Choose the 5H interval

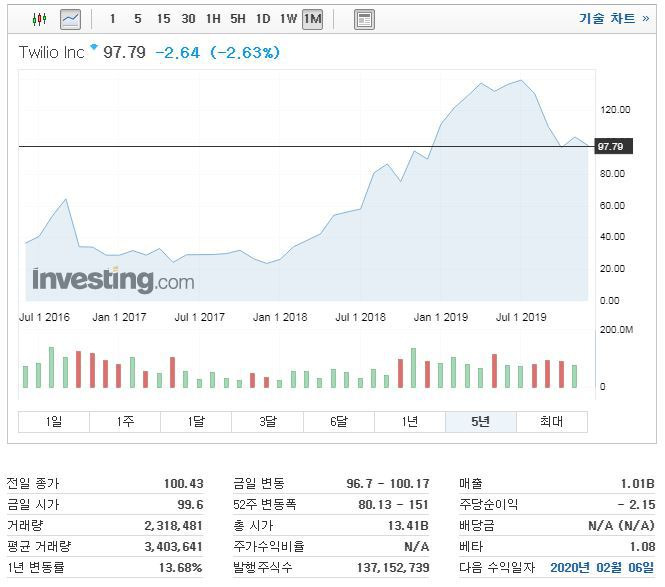238,19
